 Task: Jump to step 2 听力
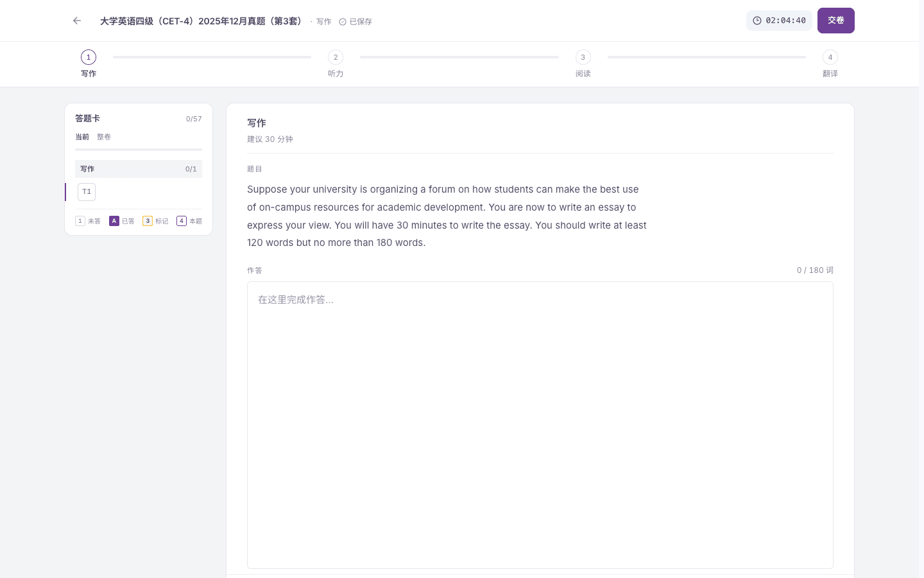[336, 64]
